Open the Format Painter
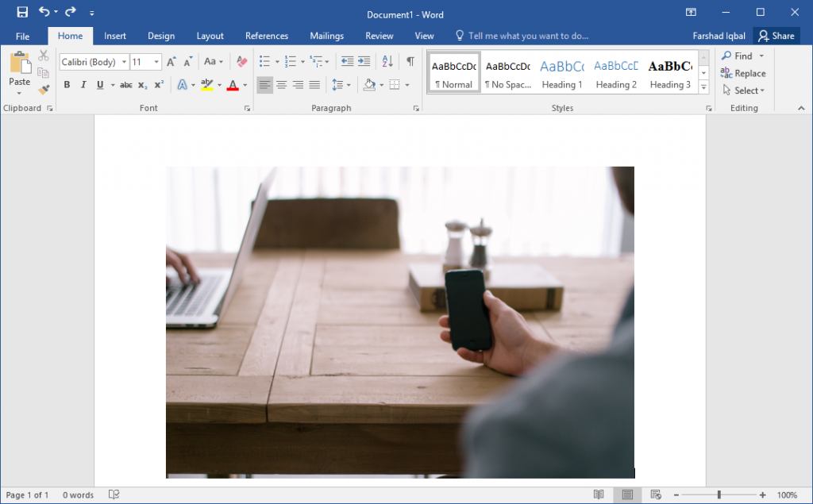The image size is (813, 504). point(44,90)
